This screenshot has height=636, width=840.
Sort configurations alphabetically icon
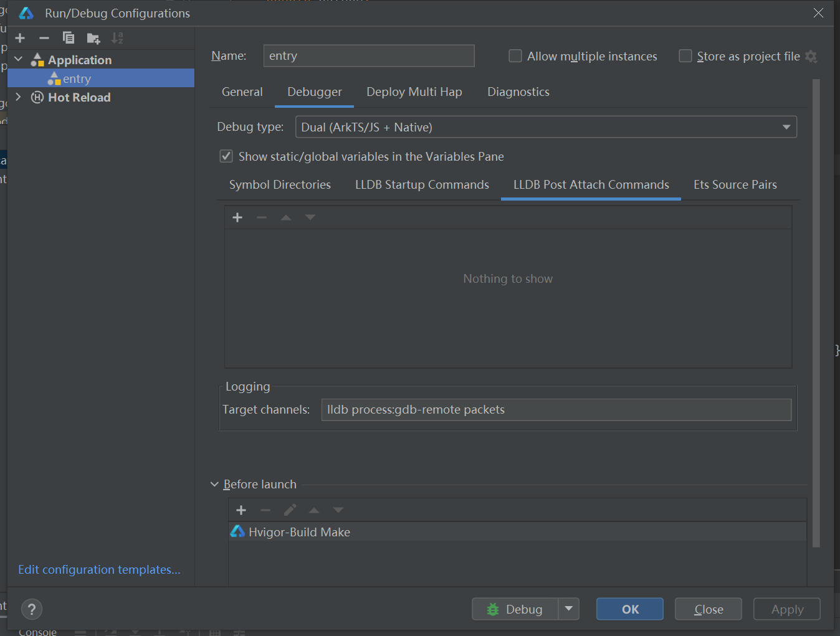[117, 38]
